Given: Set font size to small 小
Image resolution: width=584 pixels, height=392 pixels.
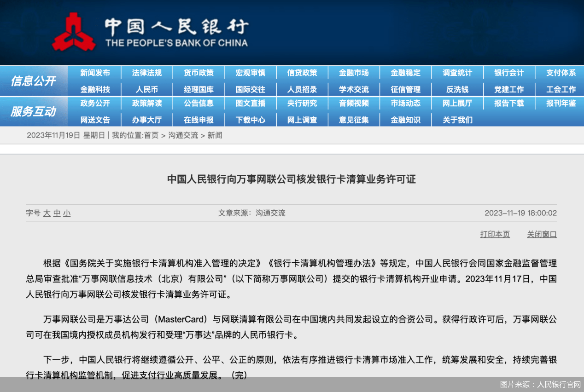Looking at the screenshot, I should tap(67, 213).
